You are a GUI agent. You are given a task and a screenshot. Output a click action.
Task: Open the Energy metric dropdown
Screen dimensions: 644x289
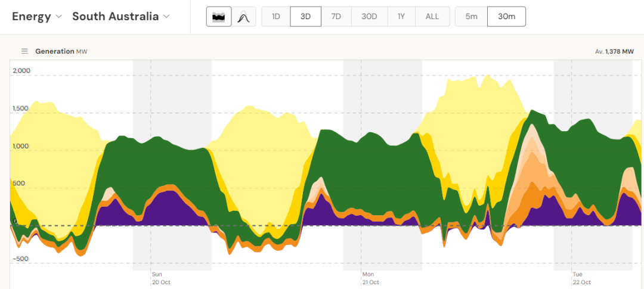click(37, 17)
